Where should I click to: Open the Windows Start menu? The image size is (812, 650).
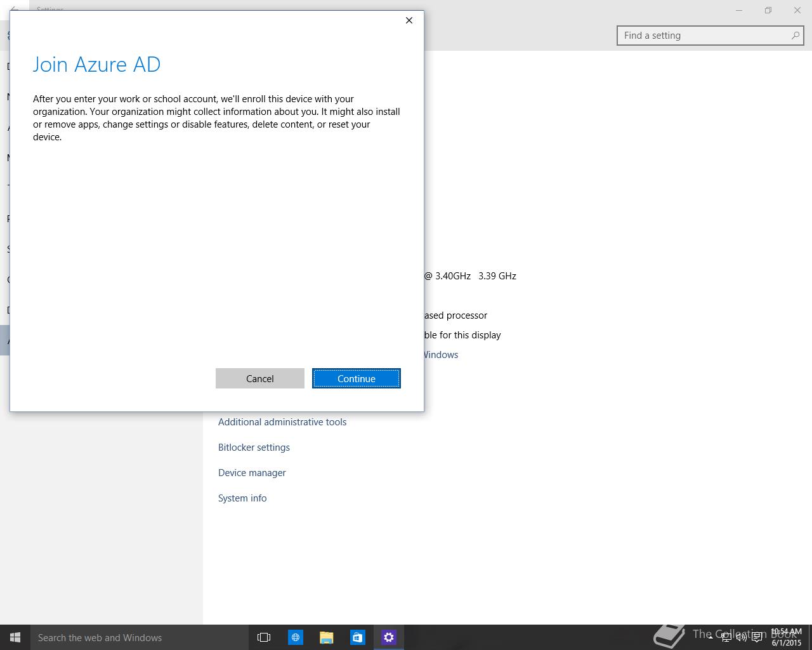[x=15, y=637]
